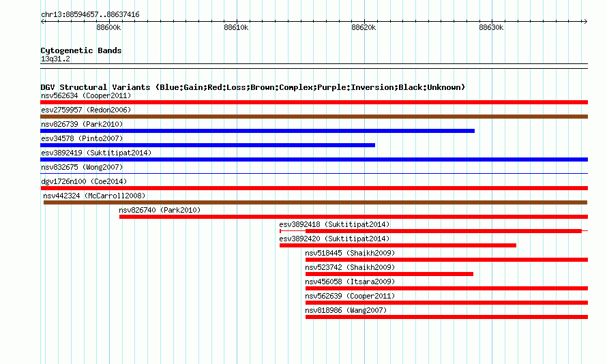The height and width of the screenshot is (364, 607).
Task: Click the red bar under nsv826740
Action: click(353, 217)
